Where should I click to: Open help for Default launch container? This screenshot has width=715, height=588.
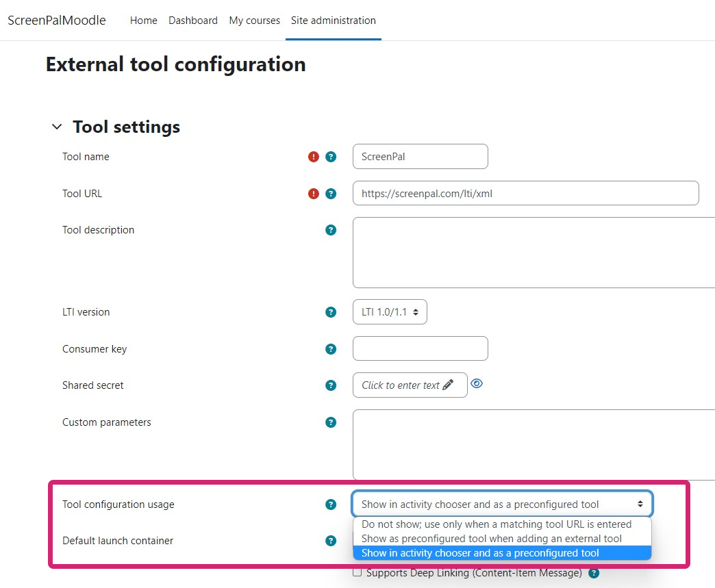click(331, 541)
